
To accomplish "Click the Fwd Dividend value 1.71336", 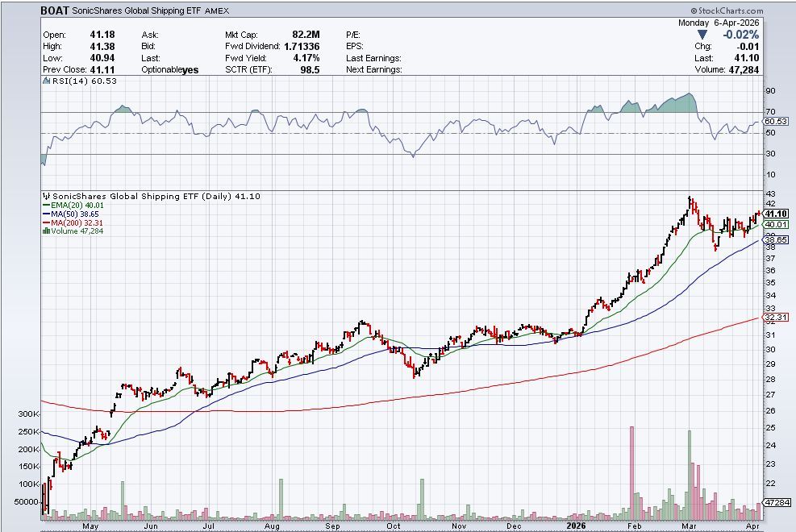I will click(x=302, y=46).
